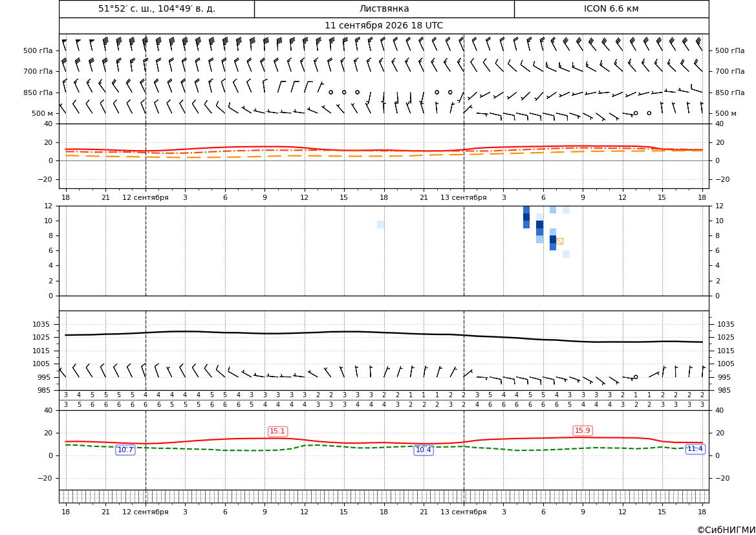
Task: Click the blue 11.4 minimum temperature label
Action: 695,449
